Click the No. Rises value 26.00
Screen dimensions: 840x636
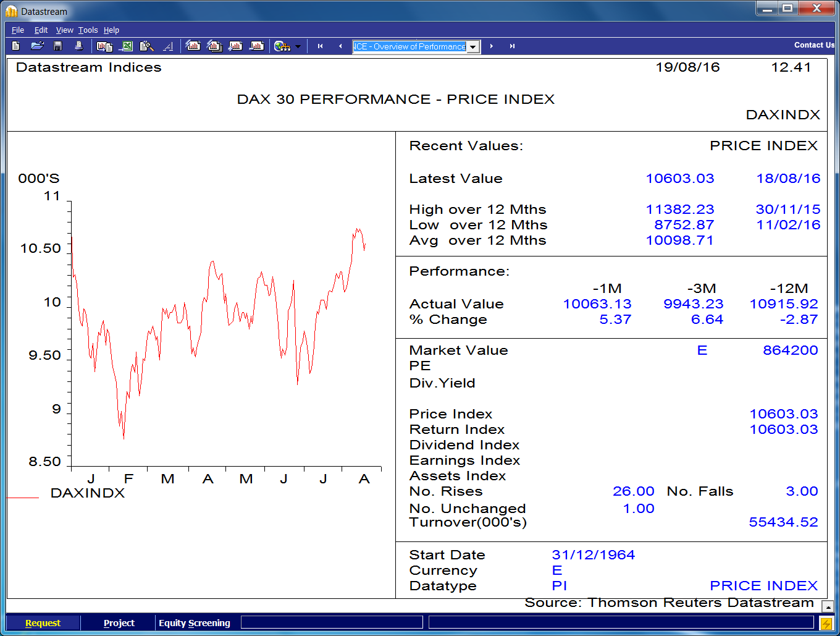pos(634,491)
